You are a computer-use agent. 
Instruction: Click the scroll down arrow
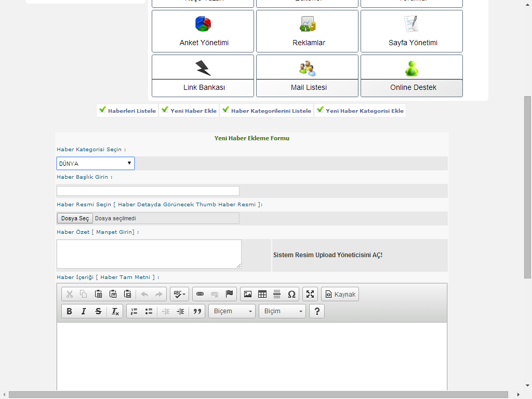point(527,385)
